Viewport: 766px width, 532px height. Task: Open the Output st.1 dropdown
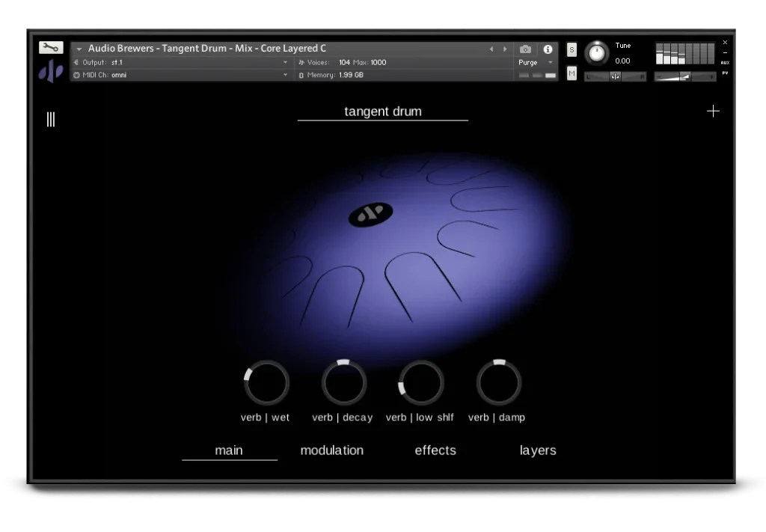point(285,63)
